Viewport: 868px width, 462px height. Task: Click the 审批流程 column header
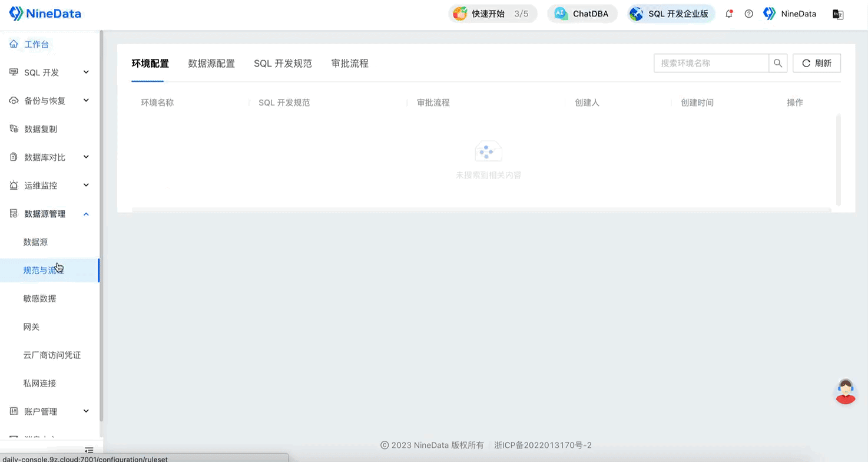(433, 103)
